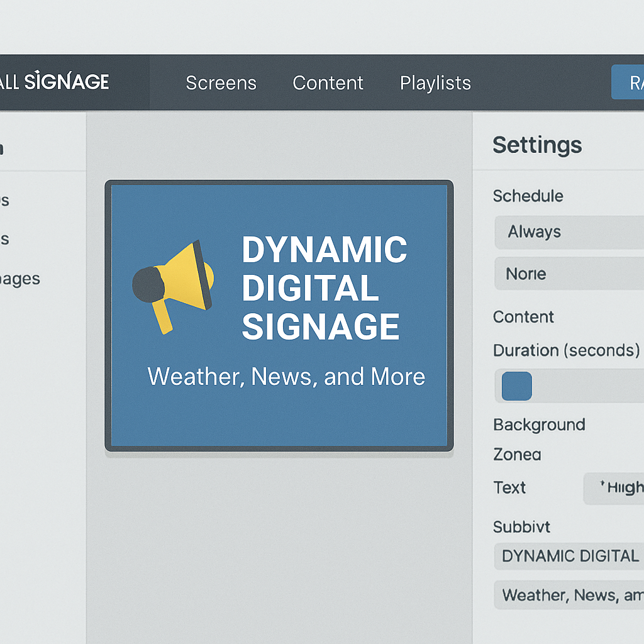The width and height of the screenshot is (644, 644).
Task: Select the sidebar item ending in 'ages'
Action: [x=19, y=280]
